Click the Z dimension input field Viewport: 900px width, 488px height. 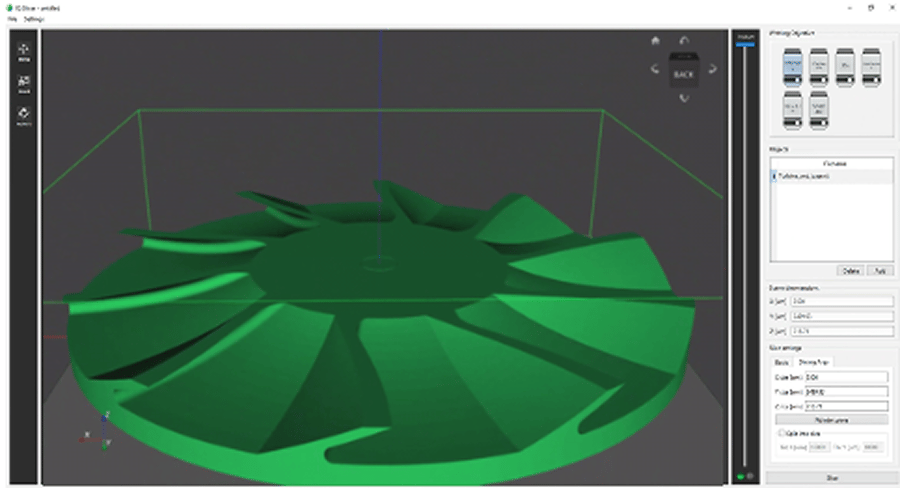[841, 331]
